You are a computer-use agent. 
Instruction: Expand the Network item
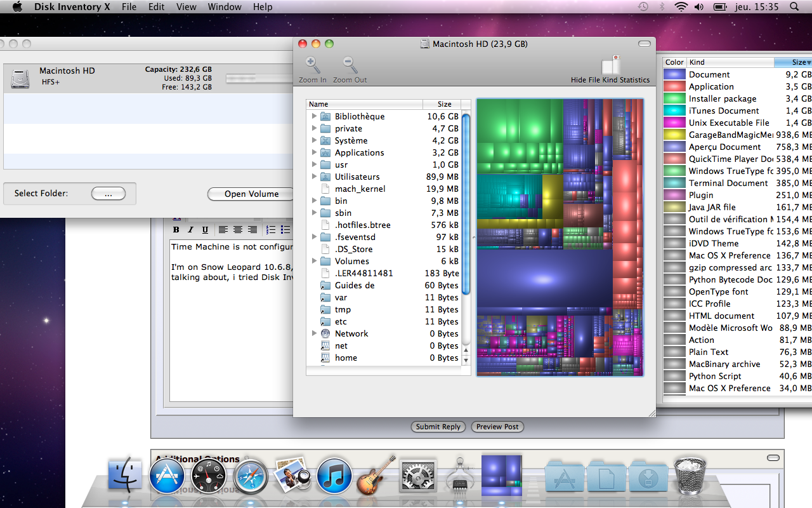click(x=314, y=333)
